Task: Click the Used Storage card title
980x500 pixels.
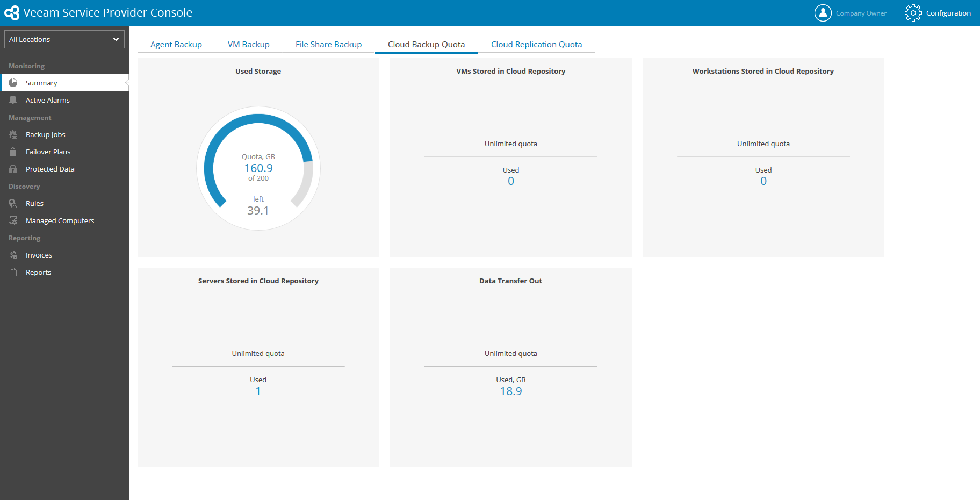Action: [258, 71]
